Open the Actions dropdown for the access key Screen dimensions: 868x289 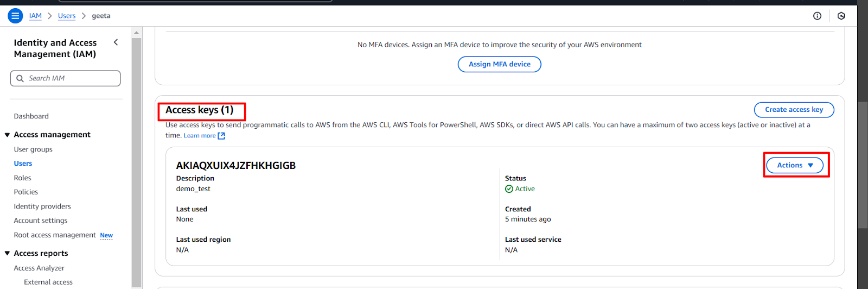pyautogui.click(x=795, y=165)
